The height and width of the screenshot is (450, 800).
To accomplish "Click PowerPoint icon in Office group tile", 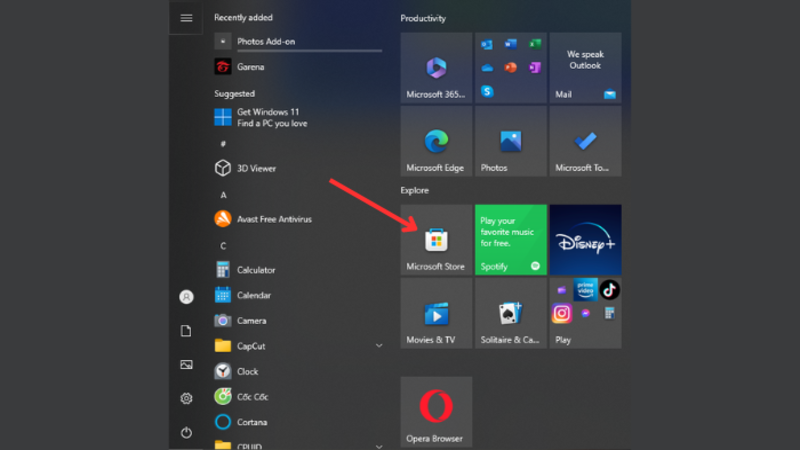I will point(511,67).
